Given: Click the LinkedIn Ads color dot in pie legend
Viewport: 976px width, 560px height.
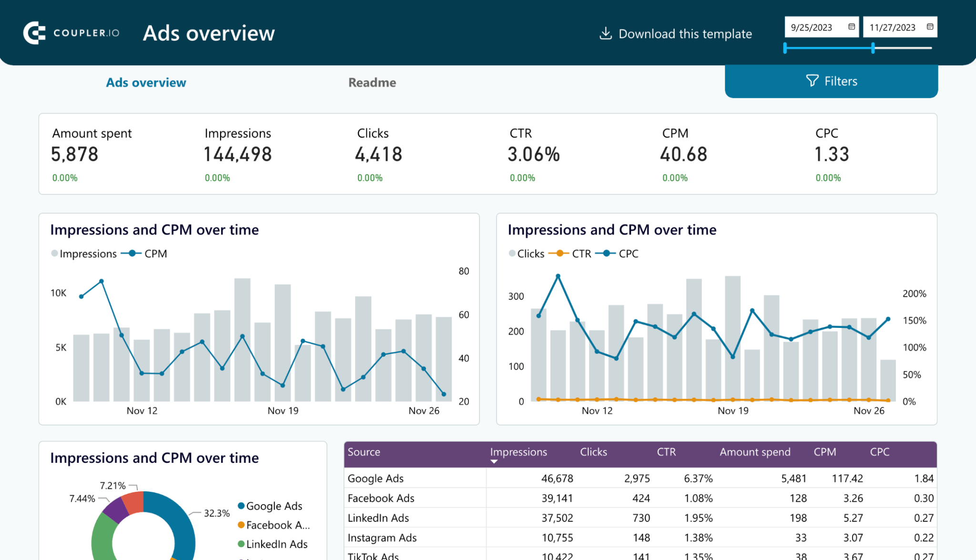Looking at the screenshot, I should coord(241,544).
